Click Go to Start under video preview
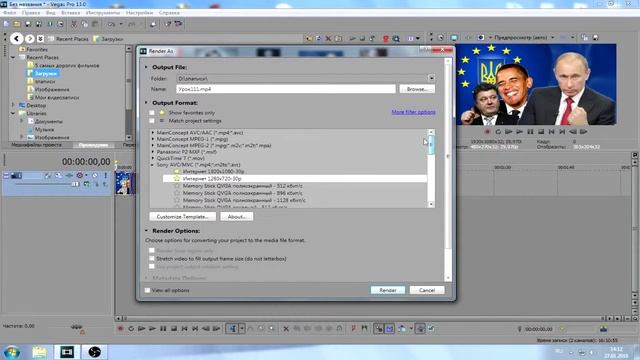640x360 pixels. (551, 132)
